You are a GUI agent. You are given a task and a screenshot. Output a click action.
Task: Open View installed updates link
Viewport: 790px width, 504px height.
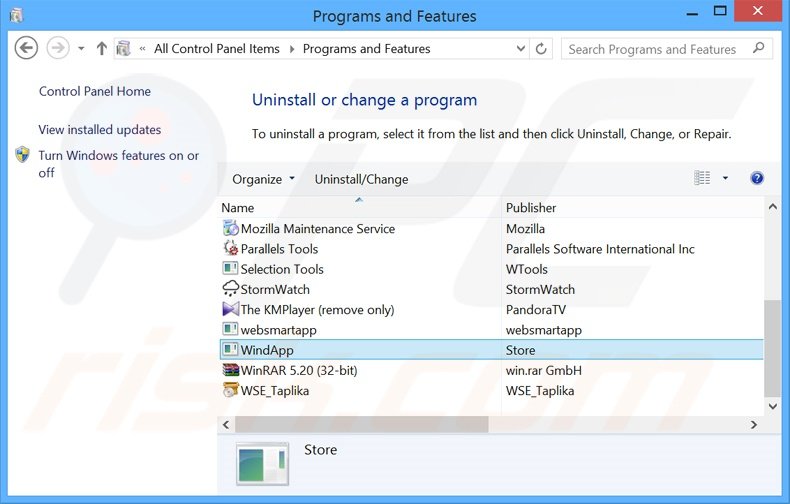click(x=100, y=130)
